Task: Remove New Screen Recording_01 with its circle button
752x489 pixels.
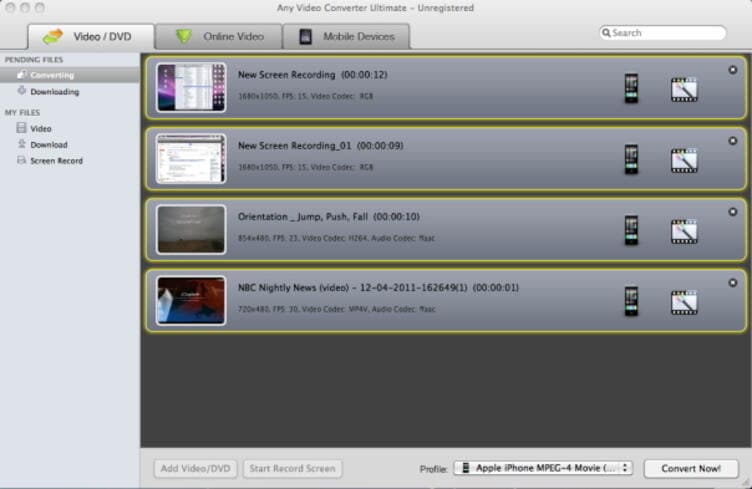Action: click(732, 141)
